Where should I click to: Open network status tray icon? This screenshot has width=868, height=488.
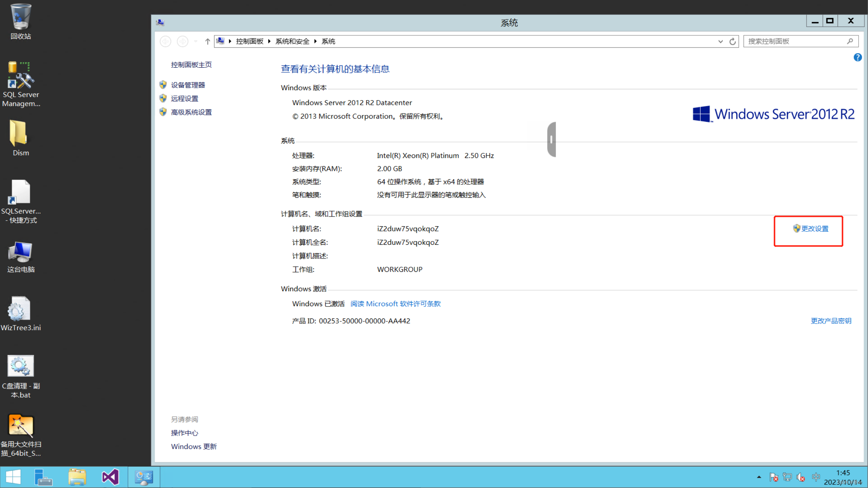pyautogui.click(x=787, y=477)
